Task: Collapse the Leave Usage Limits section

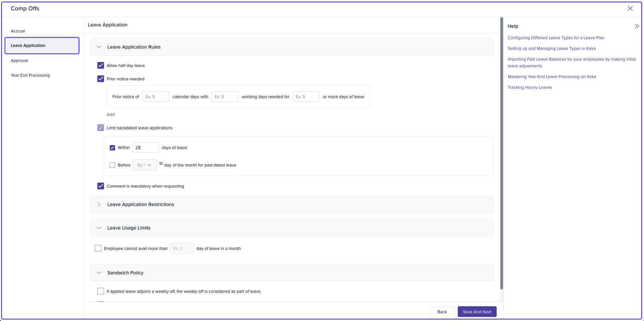Action: pos(99,228)
